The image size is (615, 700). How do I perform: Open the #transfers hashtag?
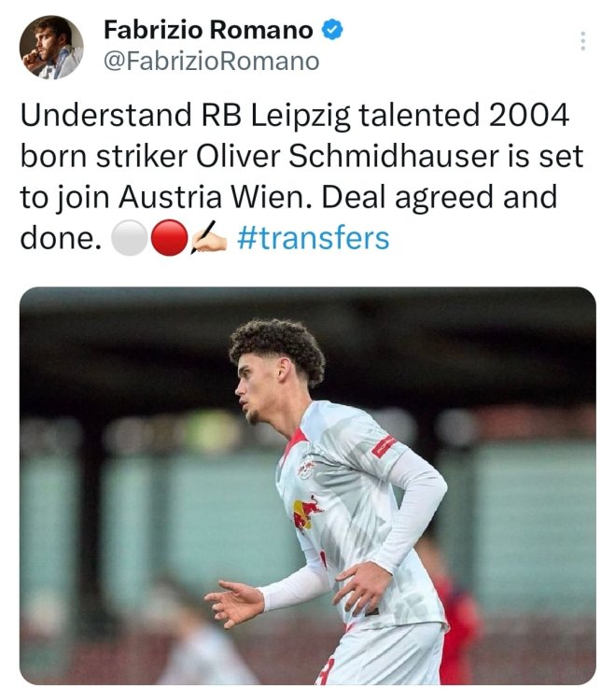(x=313, y=238)
